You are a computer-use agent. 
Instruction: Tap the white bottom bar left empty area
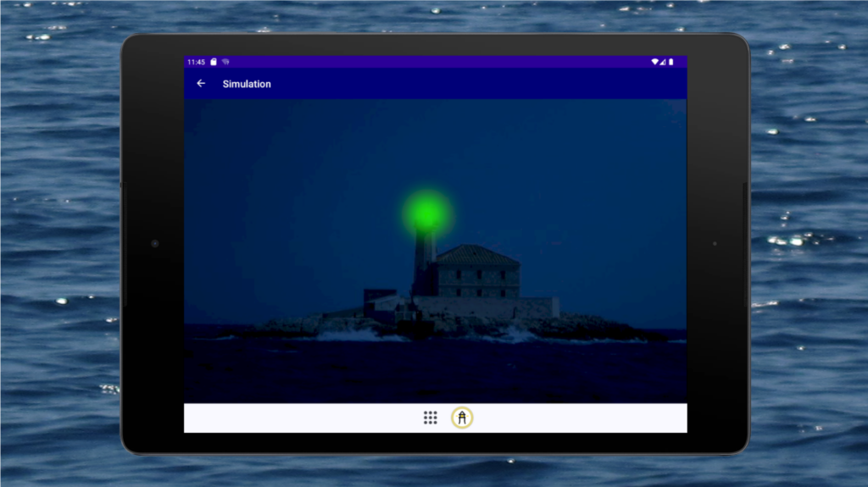click(297, 418)
